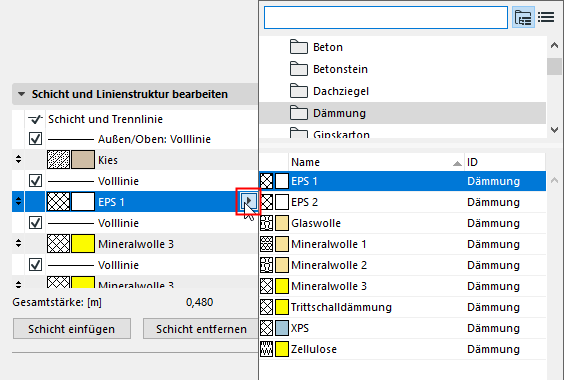The width and height of the screenshot is (564, 380).
Task: Click reorder handle of first Mineralwolle 3 layer
Action: coord(18,244)
